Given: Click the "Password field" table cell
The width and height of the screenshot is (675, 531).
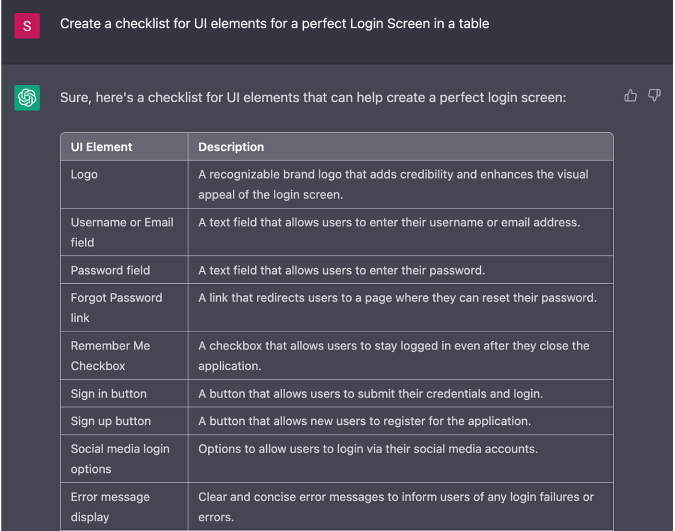Looking at the screenshot, I should point(110,270).
